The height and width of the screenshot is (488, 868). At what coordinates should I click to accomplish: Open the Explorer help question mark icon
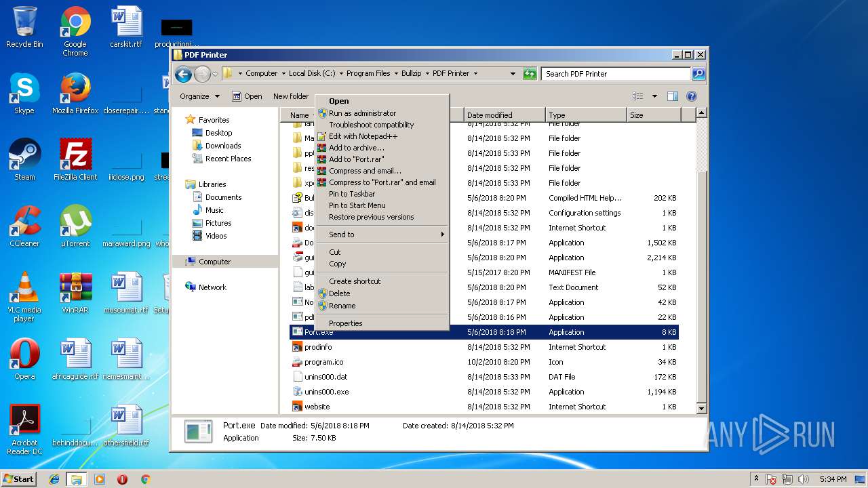pyautogui.click(x=692, y=96)
